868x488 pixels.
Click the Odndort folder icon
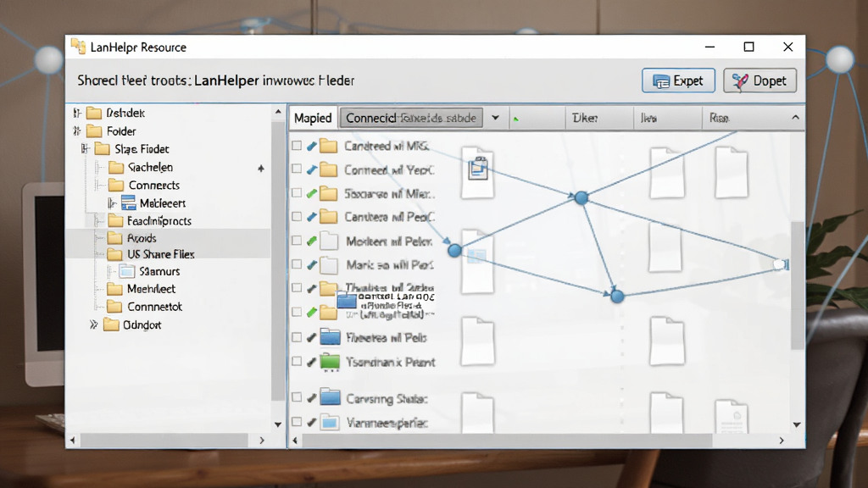(x=111, y=324)
